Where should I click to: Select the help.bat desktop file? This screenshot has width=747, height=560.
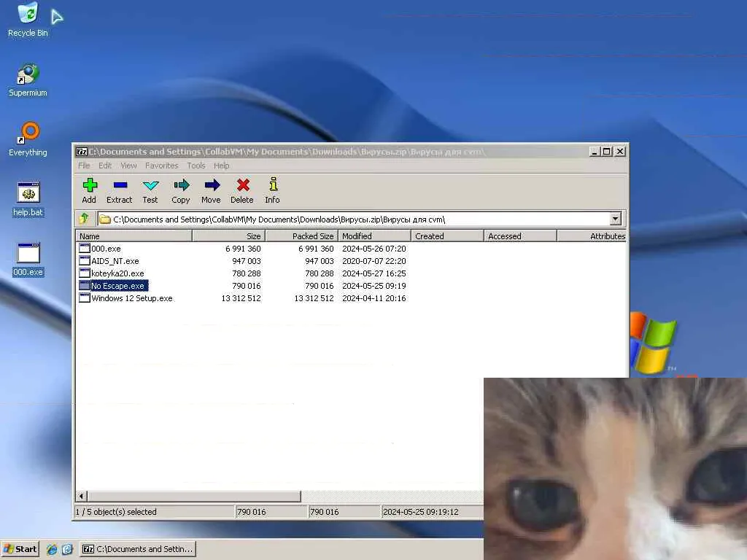28,200
